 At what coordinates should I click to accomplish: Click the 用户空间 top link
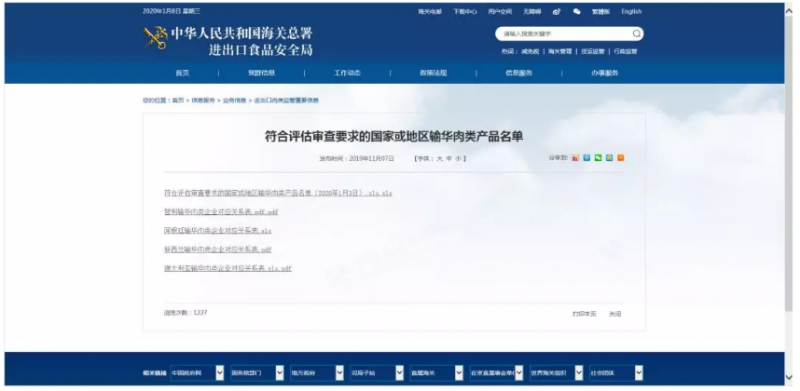click(x=499, y=12)
